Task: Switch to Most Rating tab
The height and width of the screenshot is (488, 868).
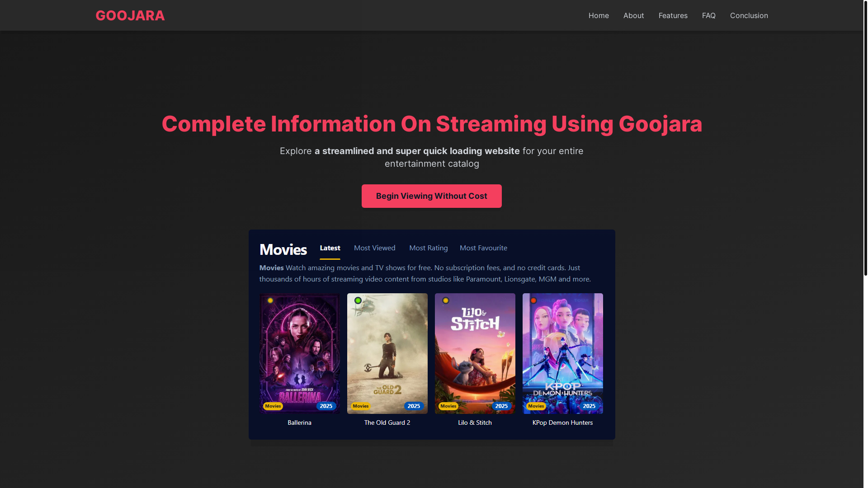Action: 428,248
